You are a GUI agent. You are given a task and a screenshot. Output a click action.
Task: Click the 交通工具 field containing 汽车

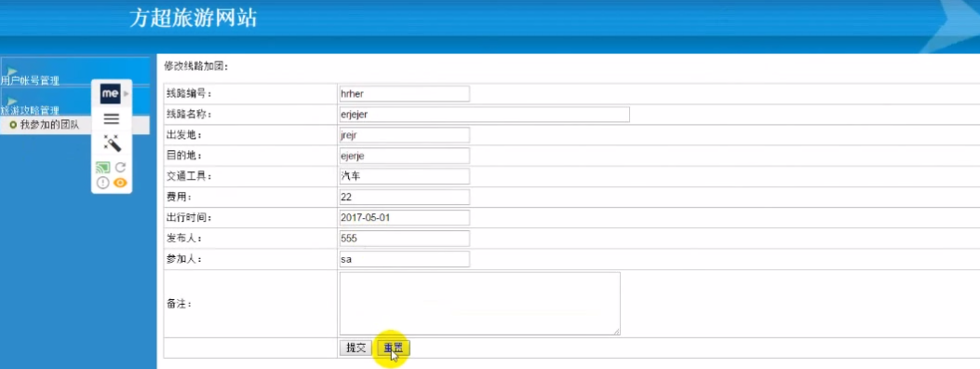pyautogui.click(x=404, y=176)
